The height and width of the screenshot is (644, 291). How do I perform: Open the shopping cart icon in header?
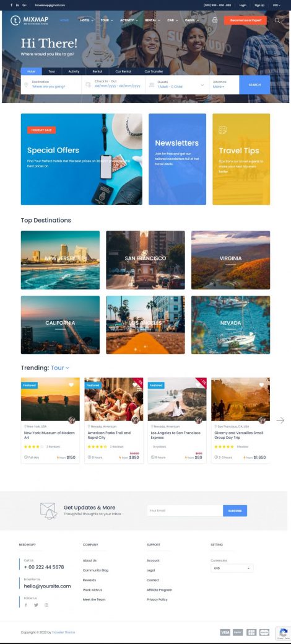[215, 20]
